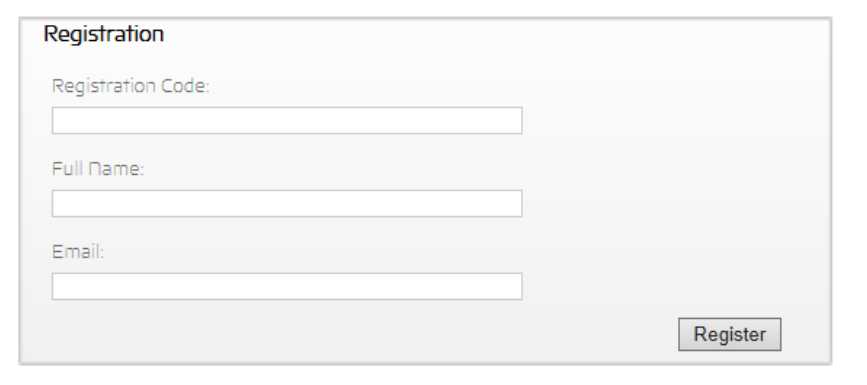Select the field for your email address
The width and height of the screenshot is (867, 385).
coord(287,287)
